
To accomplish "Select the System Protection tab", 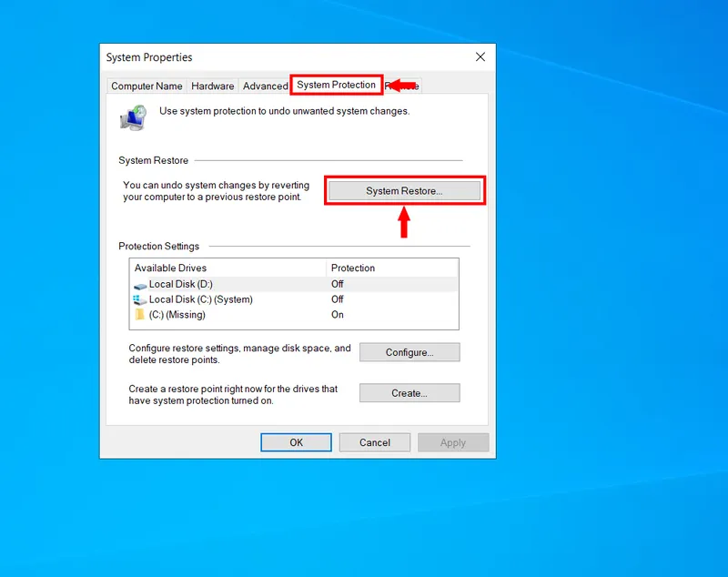I will (x=336, y=85).
